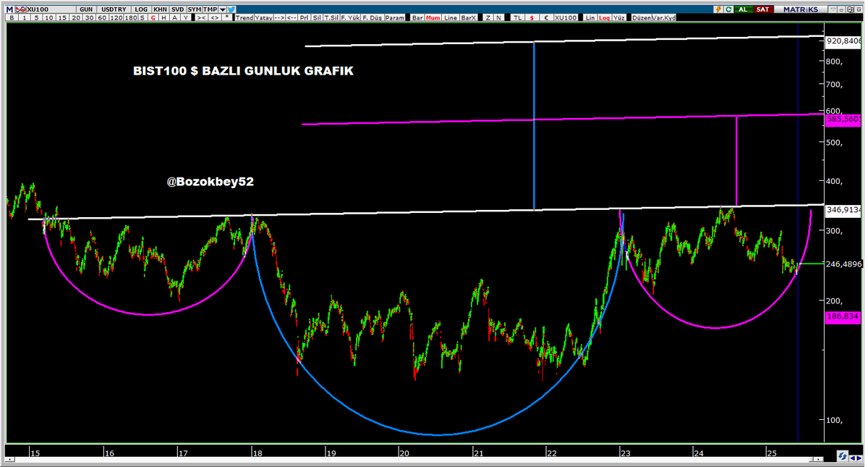Click the --> right arrow tool
This screenshot has height=467, width=868.
279,17
